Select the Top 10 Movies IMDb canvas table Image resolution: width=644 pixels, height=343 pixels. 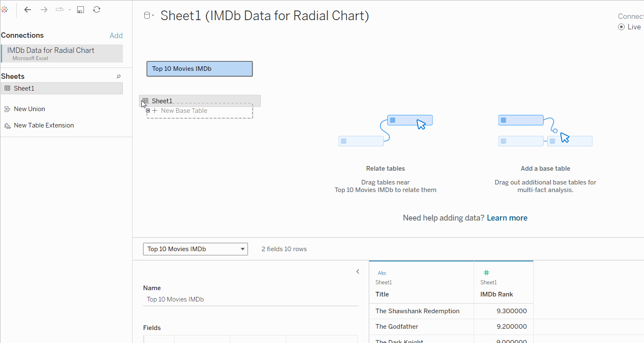tap(199, 69)
